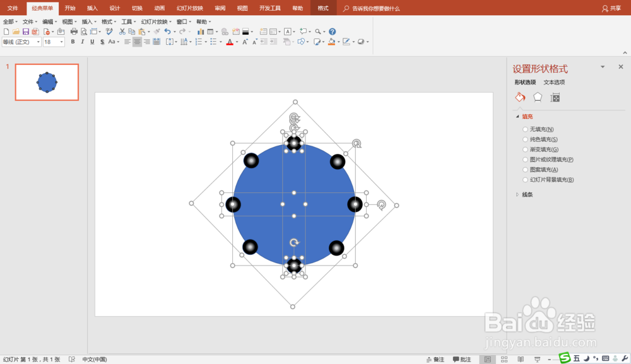Screen dimensions: 631x364
Task: Paste from the clipboard icon
Action: click(x=141, y=32)
